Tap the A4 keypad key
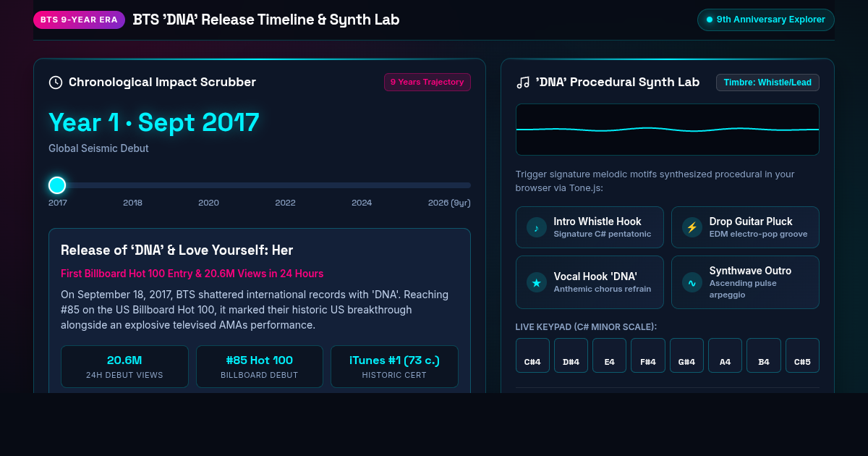Viewport: 868px width, 456px height. 726,355
